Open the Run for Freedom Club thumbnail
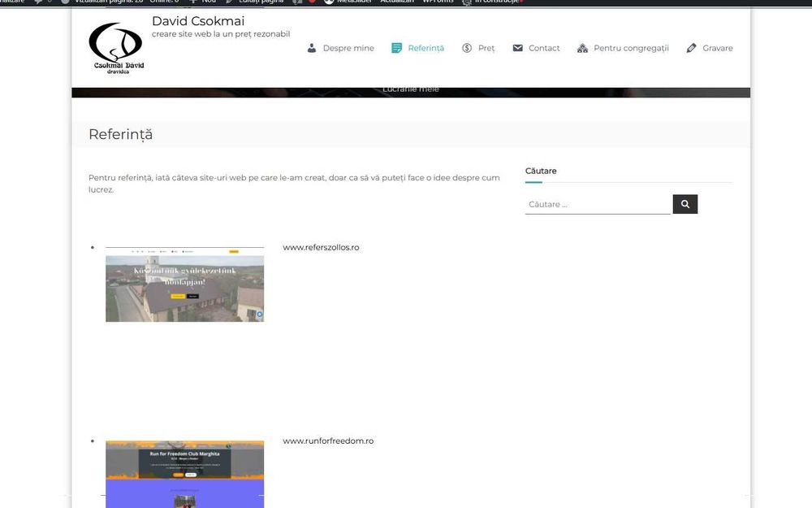The width and height of the screenshot is (812, 508). (185, 474)
